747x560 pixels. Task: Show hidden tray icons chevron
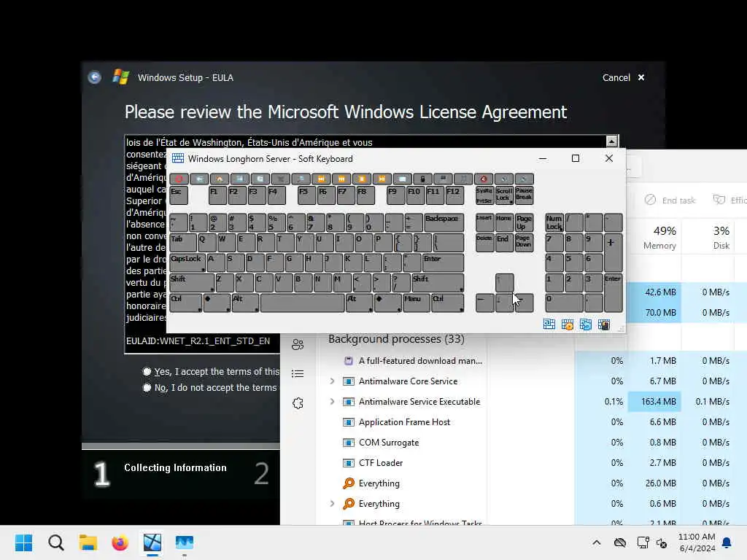pos(597,542)
